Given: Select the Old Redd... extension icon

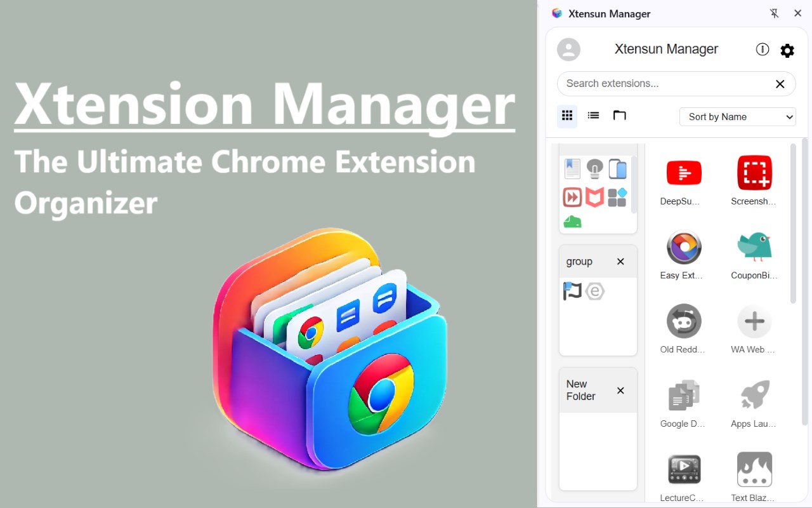Looking at the screenshot, I should tap(684, 321).
